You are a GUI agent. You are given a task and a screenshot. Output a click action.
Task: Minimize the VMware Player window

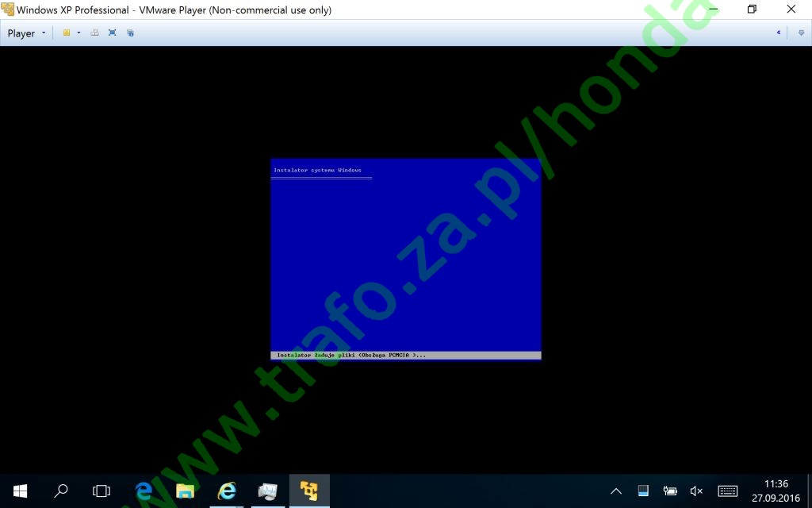pos(713,10)
